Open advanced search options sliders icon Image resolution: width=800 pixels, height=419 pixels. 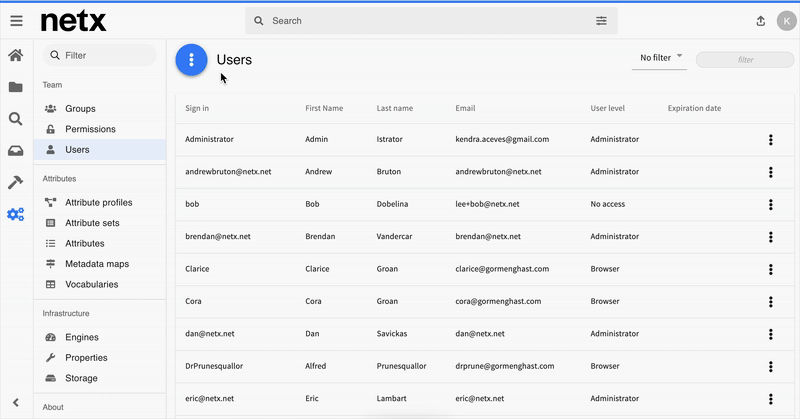click(601, 21)
